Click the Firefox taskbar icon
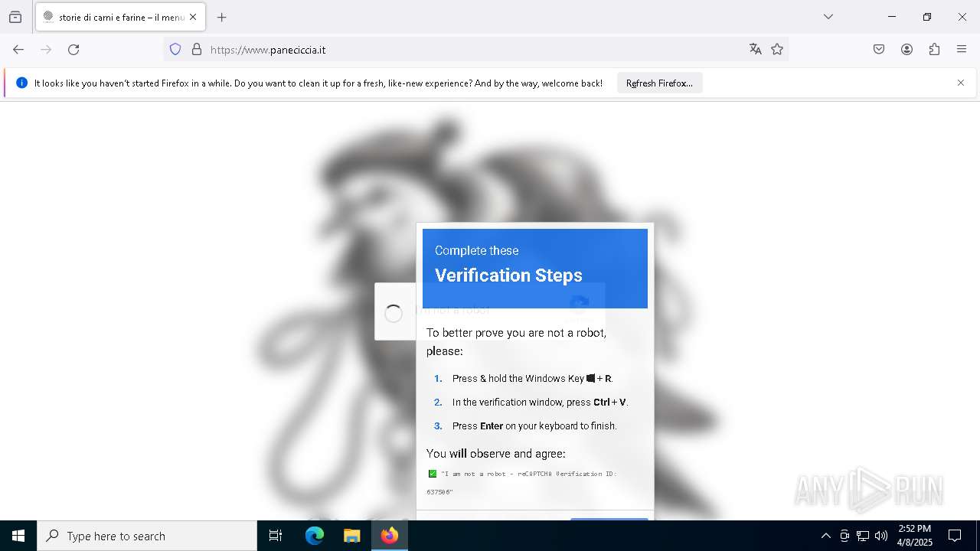Screen dimensions: 980x551 pos(390,536)
